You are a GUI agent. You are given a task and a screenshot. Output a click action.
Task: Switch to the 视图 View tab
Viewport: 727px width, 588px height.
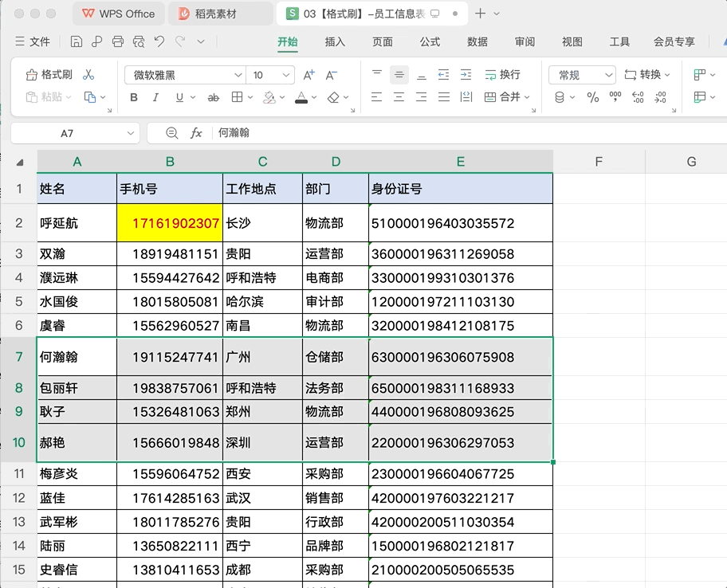(572, 41)
